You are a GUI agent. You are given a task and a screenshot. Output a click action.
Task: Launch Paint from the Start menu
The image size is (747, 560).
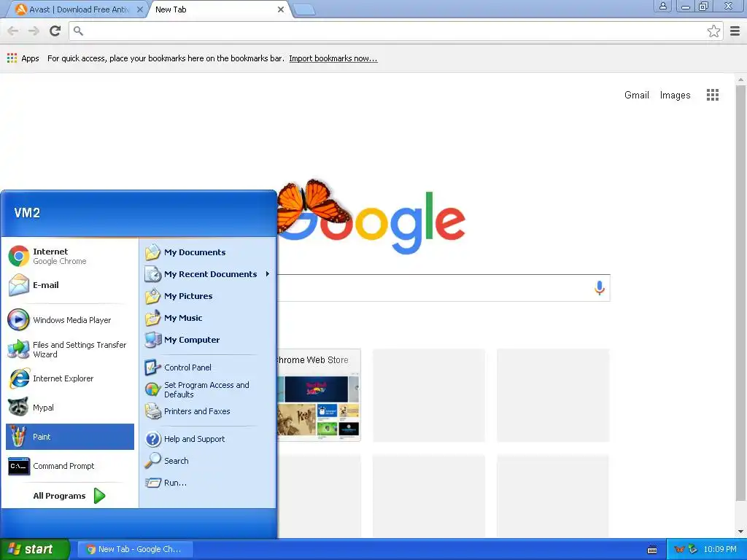[x=70, y=437]
